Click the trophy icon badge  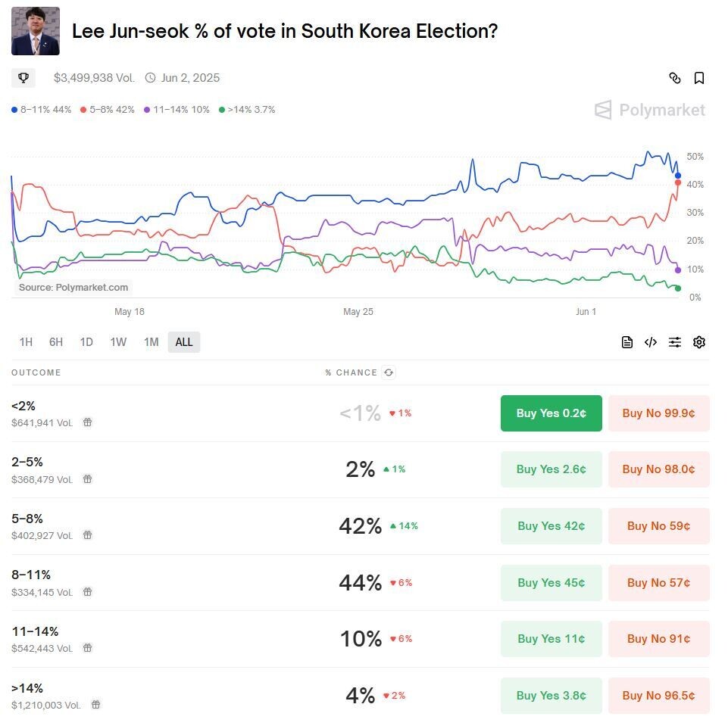pos(23,78)
